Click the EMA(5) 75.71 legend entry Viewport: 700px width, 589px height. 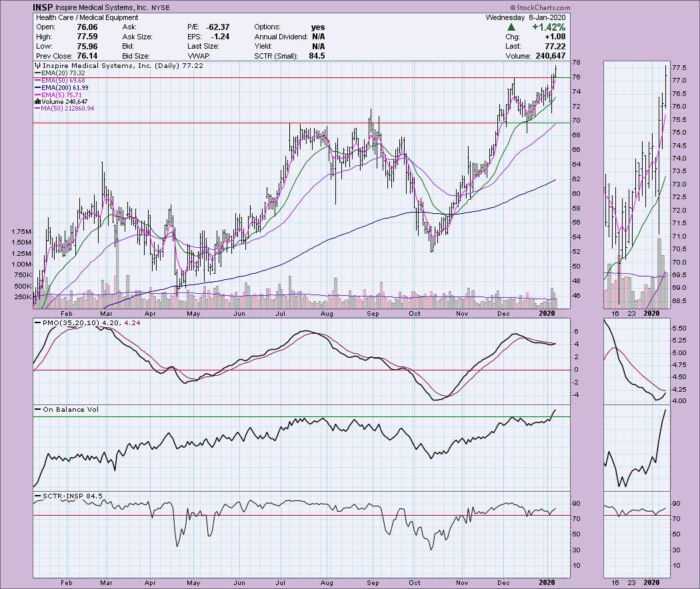tap(58, 95)
